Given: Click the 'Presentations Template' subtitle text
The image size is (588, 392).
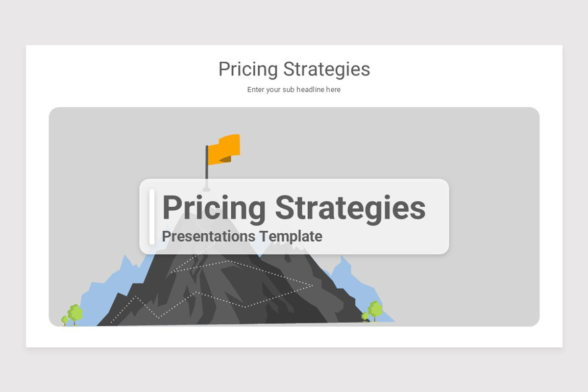Looking at the screenshot, I should click(242, 236).
